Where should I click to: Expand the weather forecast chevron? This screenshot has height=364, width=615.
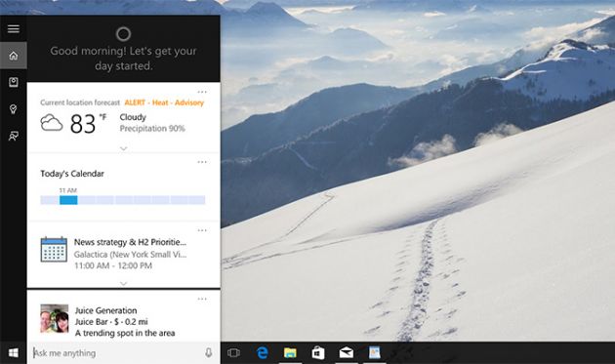click(x=124, y=148)
